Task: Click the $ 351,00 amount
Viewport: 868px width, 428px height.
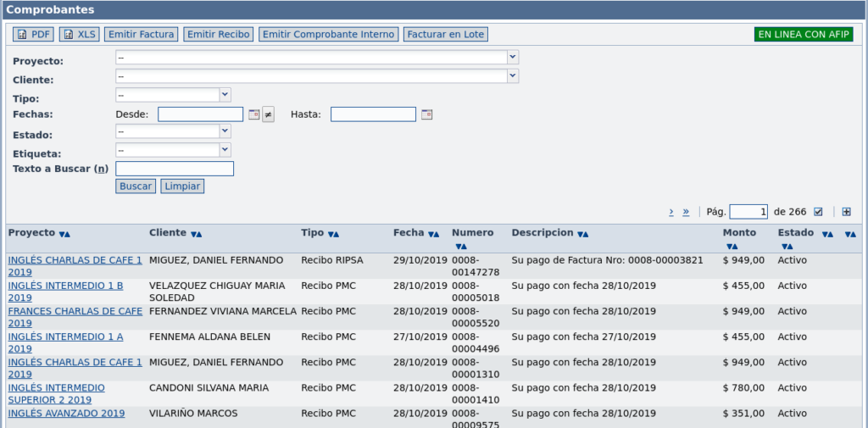Action: (x=743, y=413)
